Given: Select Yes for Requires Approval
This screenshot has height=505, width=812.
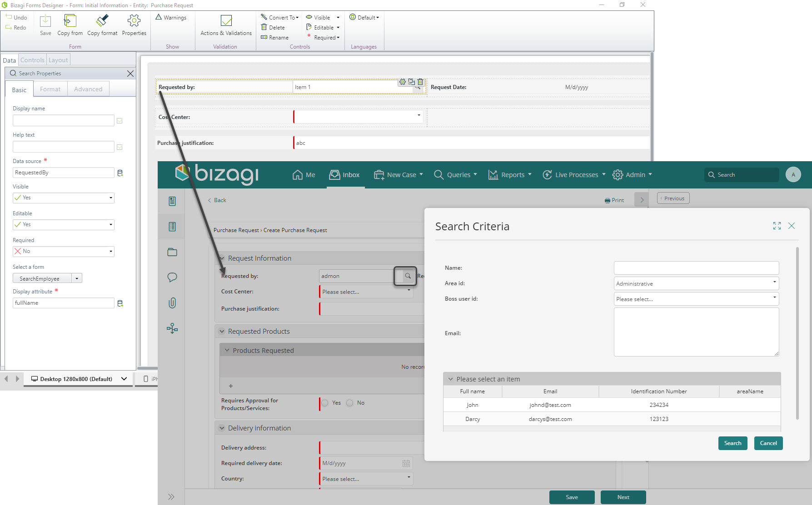Looking at the screenshot, I should [325, 403].
